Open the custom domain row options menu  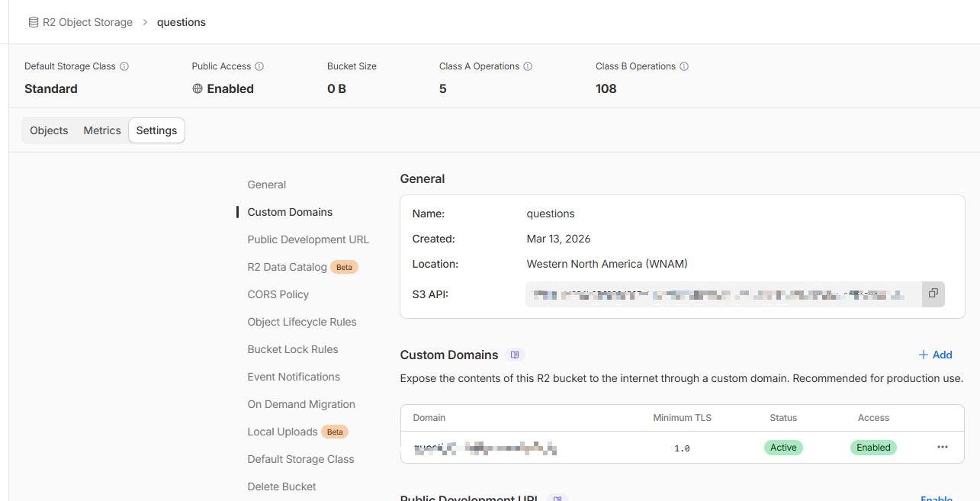[943, 448]
